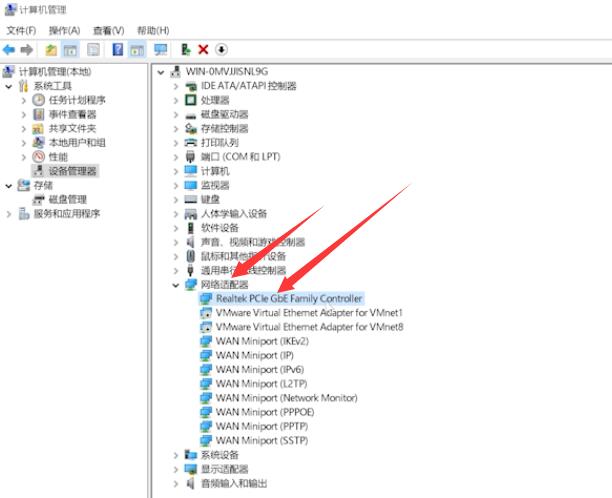Toggle the show/hide console tree icon
612x498 pixels.
70,50
